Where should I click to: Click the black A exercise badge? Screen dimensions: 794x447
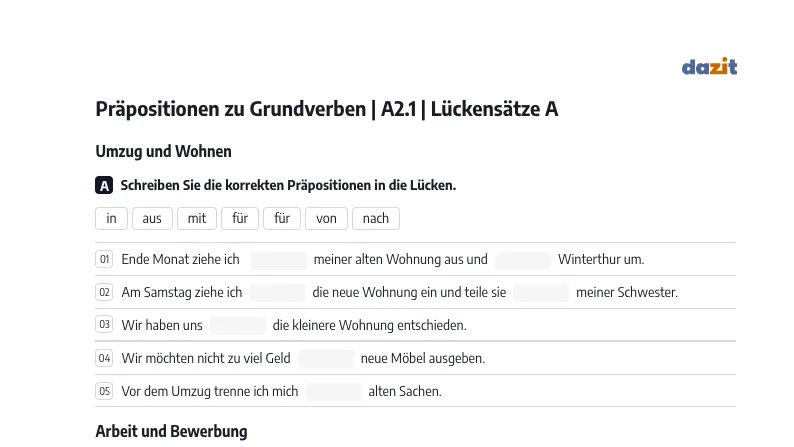tap(104, 185)
